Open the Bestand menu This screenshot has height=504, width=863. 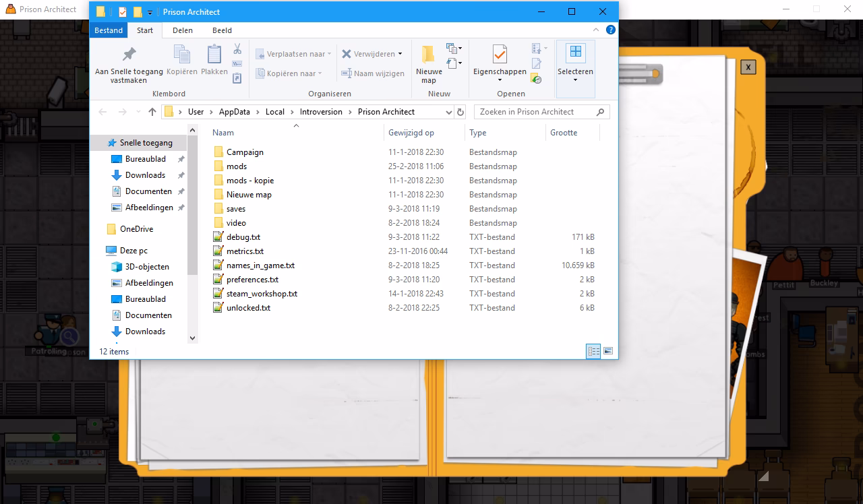pyautogui.click(x=109, y=30)
